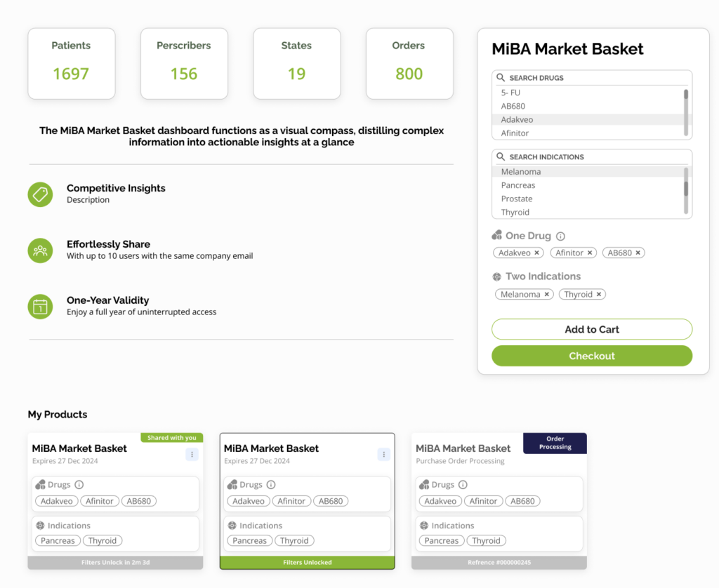Click Drugs pills icon on Filters Unlocked card
719x588 pixels.
point(232,484)
